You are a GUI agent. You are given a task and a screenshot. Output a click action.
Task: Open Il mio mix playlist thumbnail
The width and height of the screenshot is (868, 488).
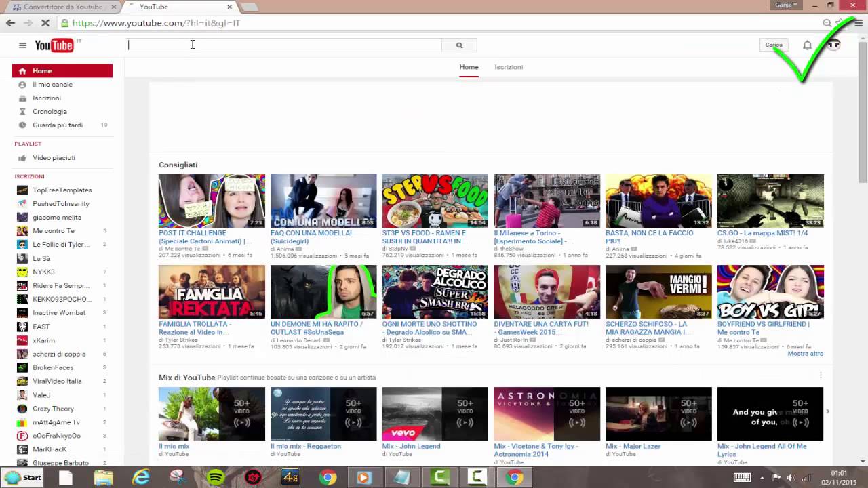tap(212, 413)
